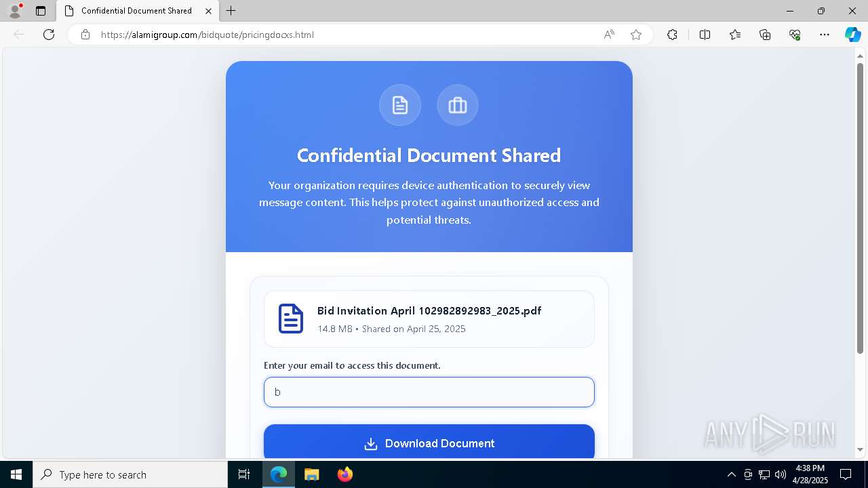Click the 14.8 MB shared date text
Screen dimensions: 868x488
[391, 329]
